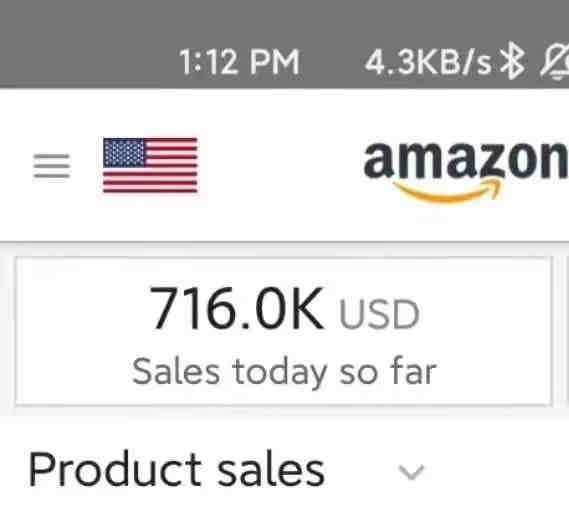569x528 pixels.
Task: Select the 716.0K sales figure
Action: 236,308
